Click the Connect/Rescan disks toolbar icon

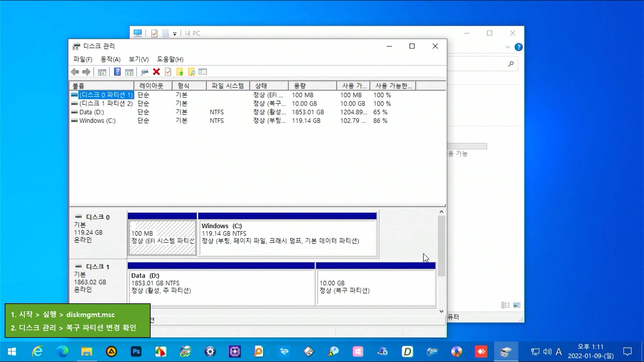[145, 72]
